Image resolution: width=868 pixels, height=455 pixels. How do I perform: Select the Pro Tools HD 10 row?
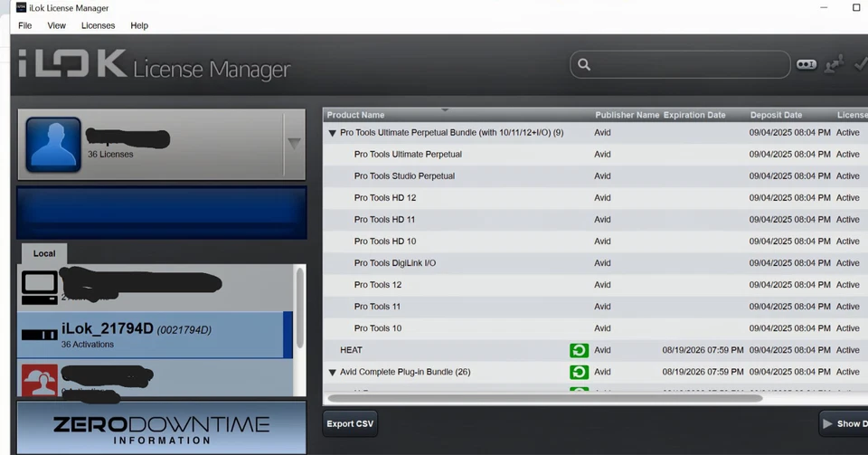595,242
